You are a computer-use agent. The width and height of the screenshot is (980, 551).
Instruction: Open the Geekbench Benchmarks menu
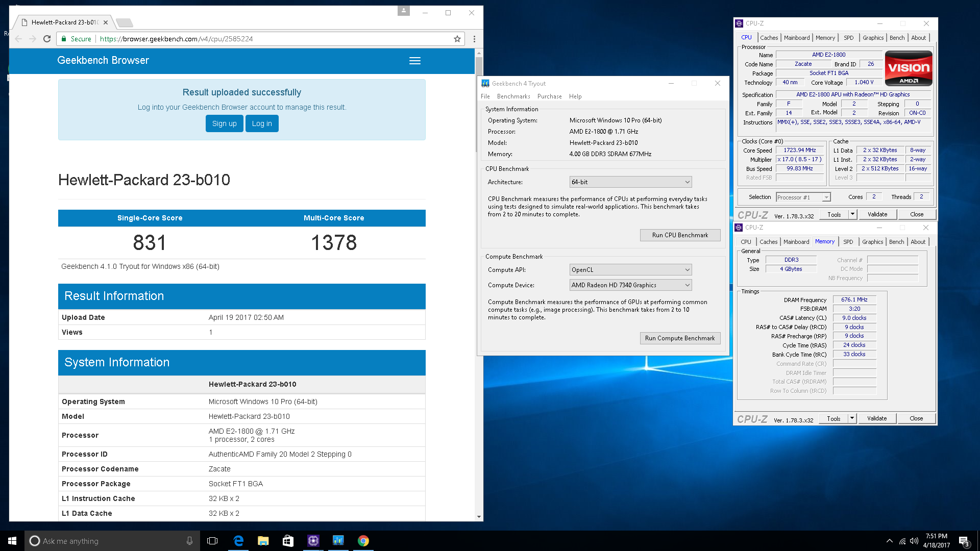point(513,96)
